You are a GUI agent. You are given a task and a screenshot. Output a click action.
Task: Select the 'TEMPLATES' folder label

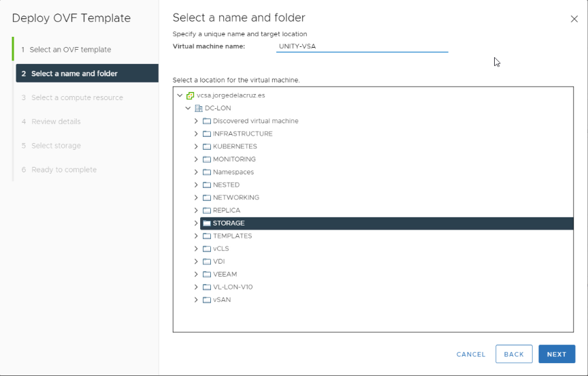[x=233, y=236]
